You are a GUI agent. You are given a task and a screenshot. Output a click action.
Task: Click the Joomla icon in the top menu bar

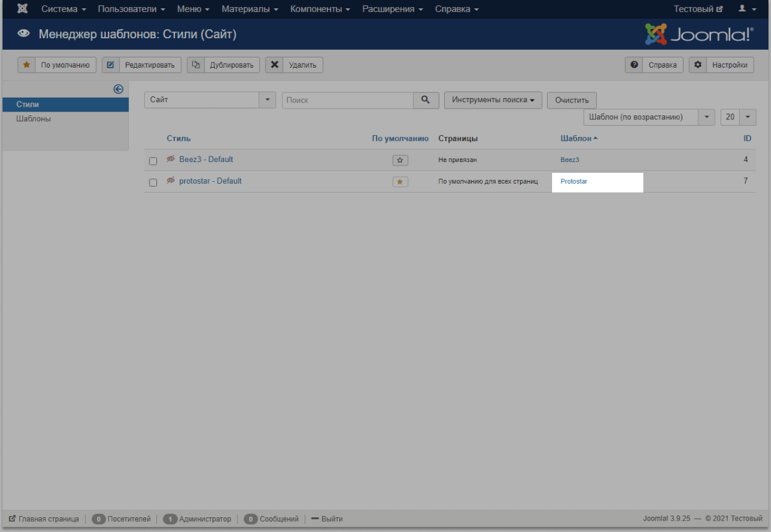coord(22,9)
